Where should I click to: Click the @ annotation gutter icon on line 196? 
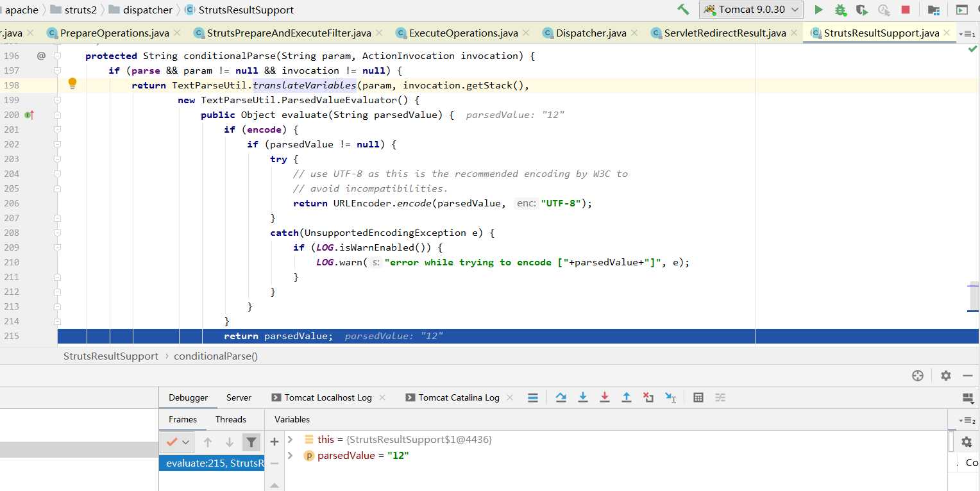tap(41, 56)
